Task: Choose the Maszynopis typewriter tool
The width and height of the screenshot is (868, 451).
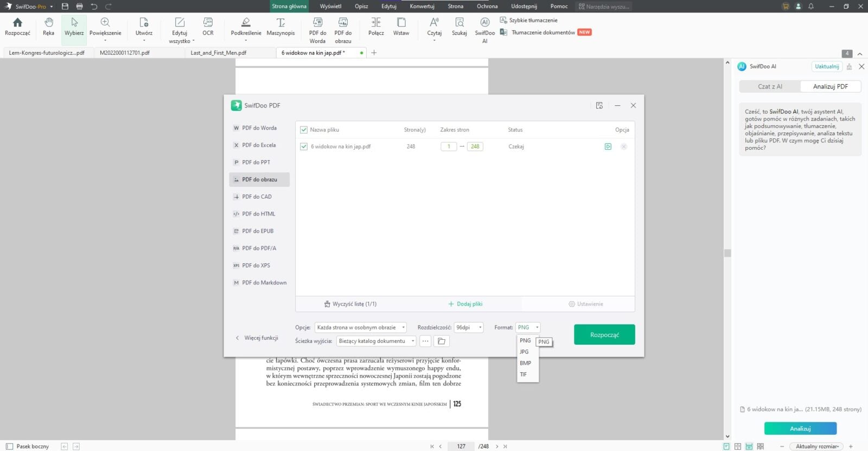Action: tap(280, 27)
